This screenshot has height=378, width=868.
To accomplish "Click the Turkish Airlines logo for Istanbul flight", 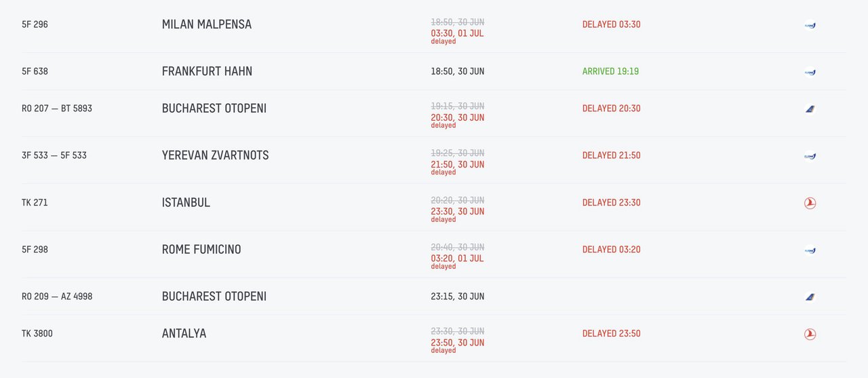I will (x=810, y=203).
